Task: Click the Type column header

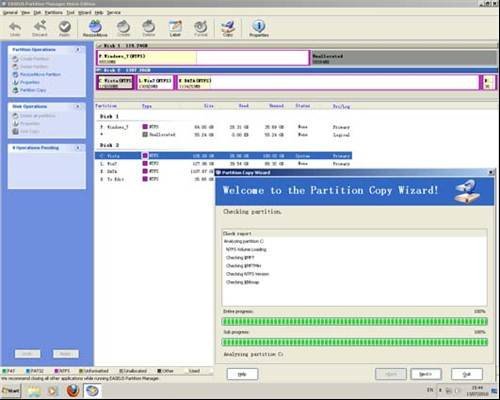Action: coord(147,106)
